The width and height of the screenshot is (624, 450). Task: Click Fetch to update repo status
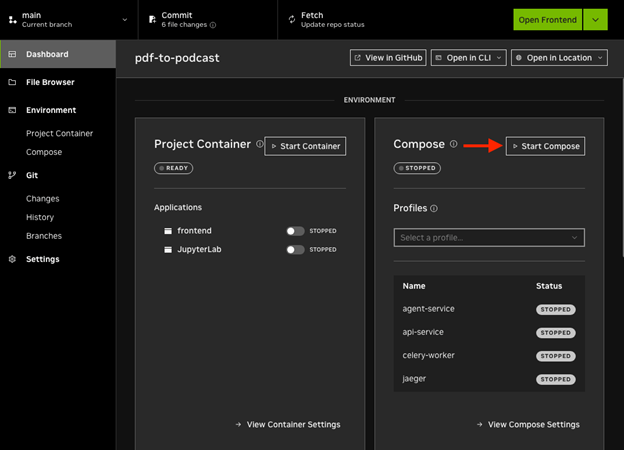click(x=326, y=19)
